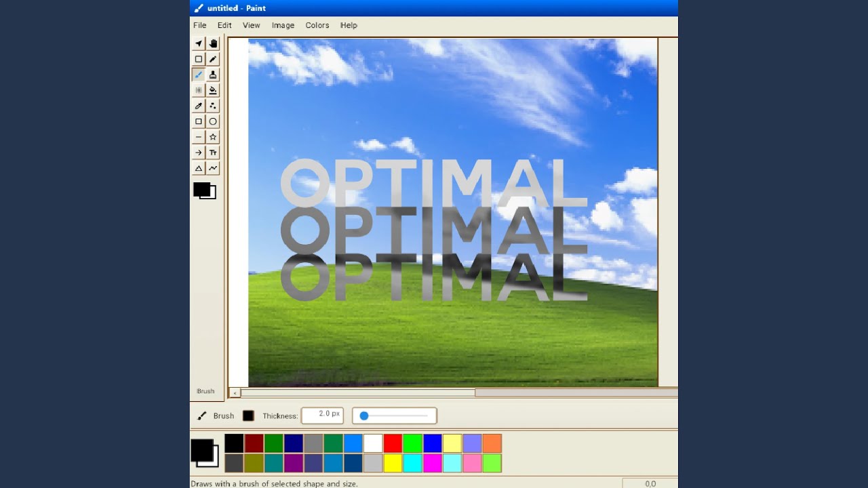Select the Text tool
The height and width of the screenshot is (488, 868).
pos(213,152)
